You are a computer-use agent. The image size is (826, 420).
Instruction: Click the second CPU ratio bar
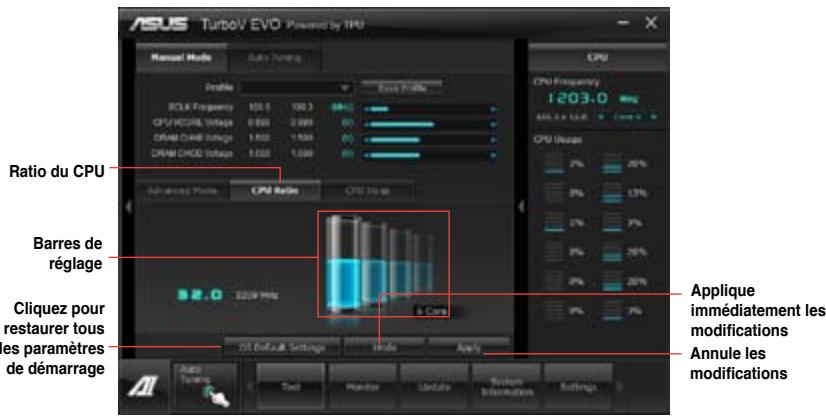point(375,265)
